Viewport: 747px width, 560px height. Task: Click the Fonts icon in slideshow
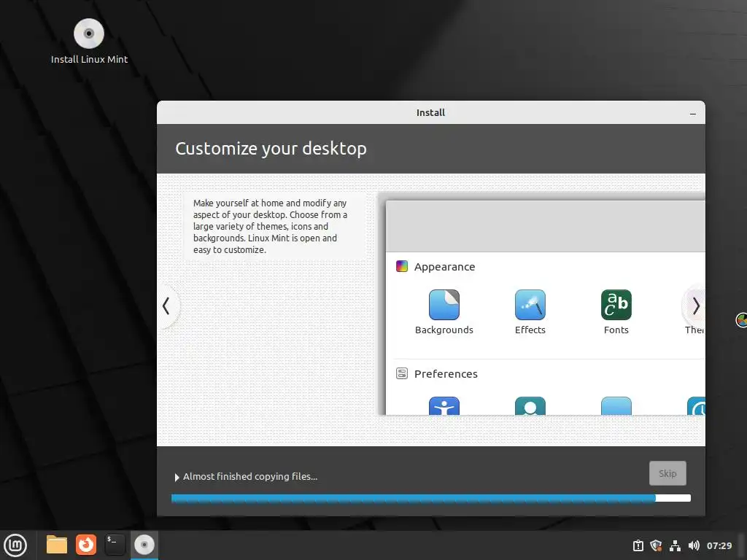tap(616, 305)
